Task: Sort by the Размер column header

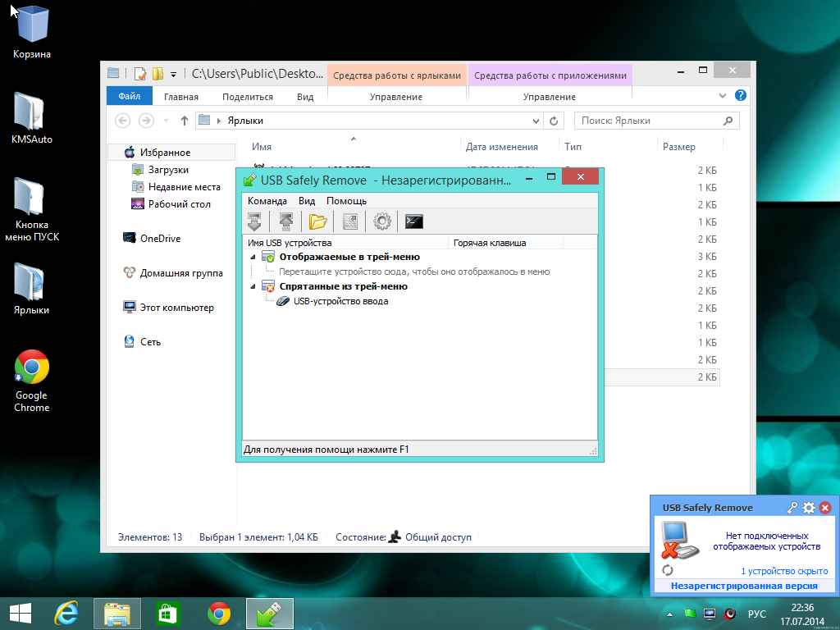Action: click(678, 147)
